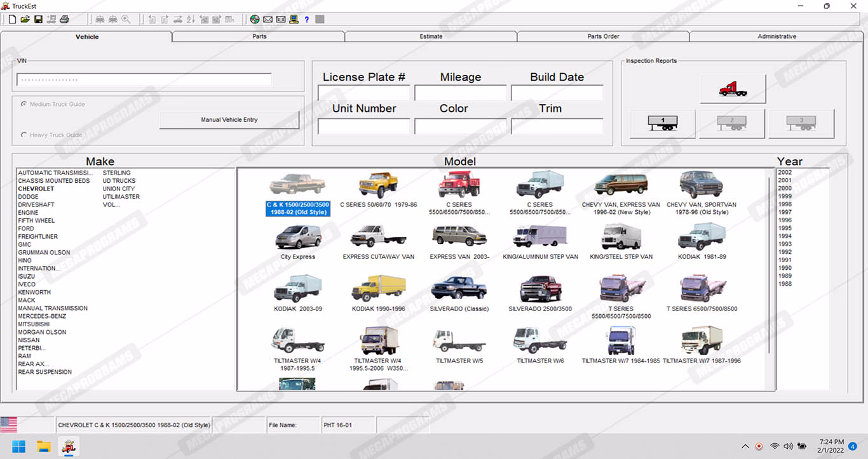
Task: Open the Parts Order tab
Action: pos(603,36)
